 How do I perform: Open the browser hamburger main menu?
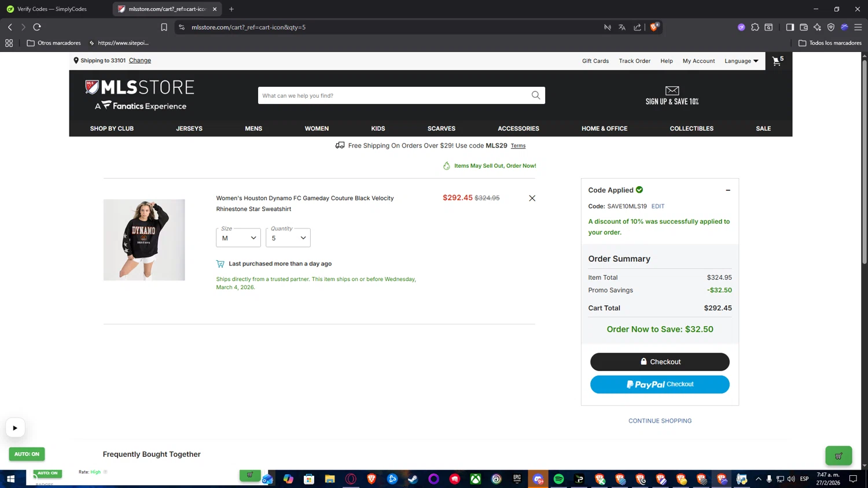click(x=858, y=27)
